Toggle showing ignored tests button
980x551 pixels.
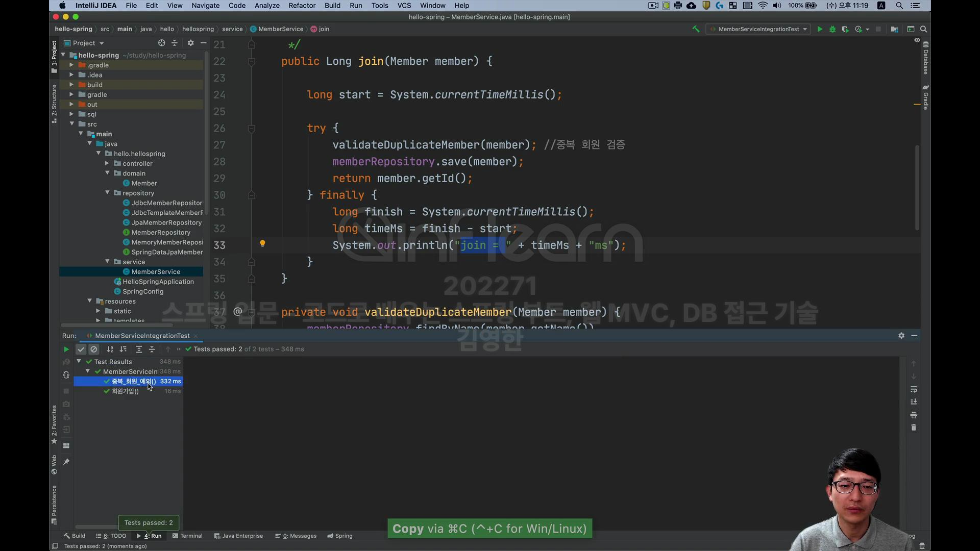(x=94, y=349)
